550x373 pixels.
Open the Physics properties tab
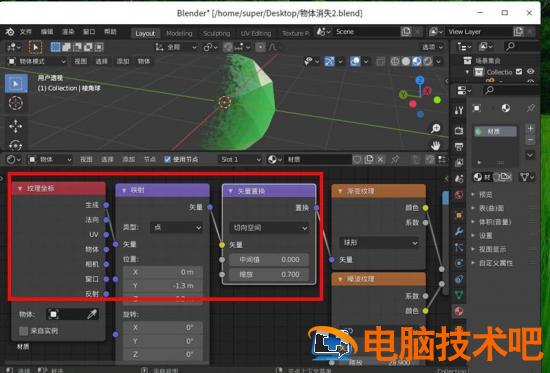(459, 263)
